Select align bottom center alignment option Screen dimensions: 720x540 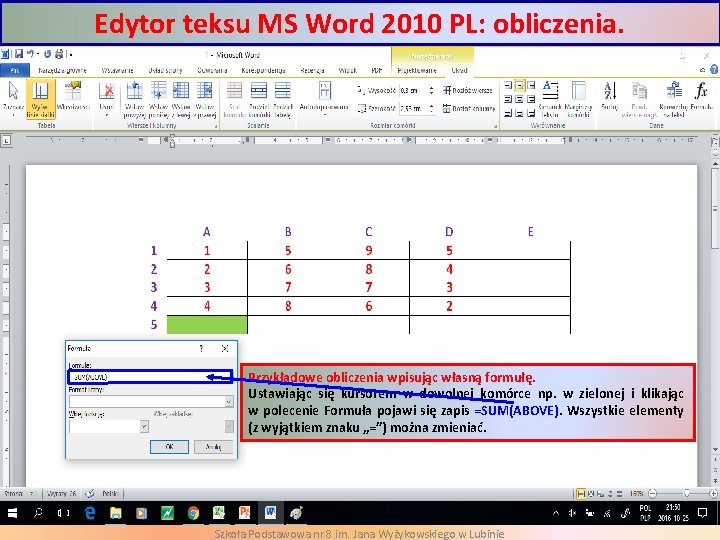pyautogui.click(x=519, y=113)
